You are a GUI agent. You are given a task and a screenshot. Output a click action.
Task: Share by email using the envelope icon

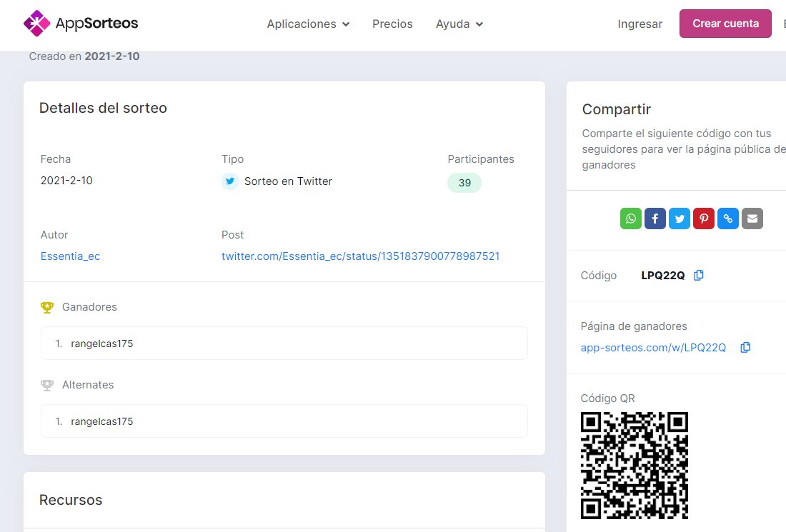(x=752, y=219)
